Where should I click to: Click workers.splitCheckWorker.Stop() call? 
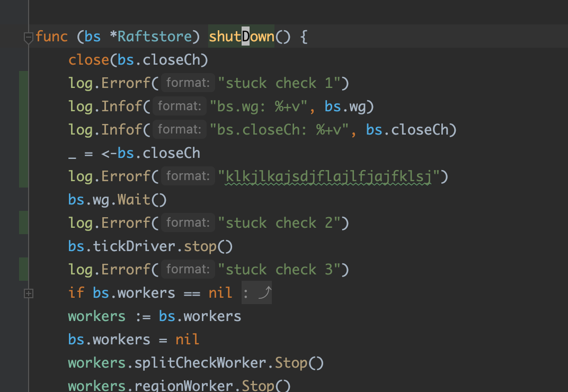[196, 363]
